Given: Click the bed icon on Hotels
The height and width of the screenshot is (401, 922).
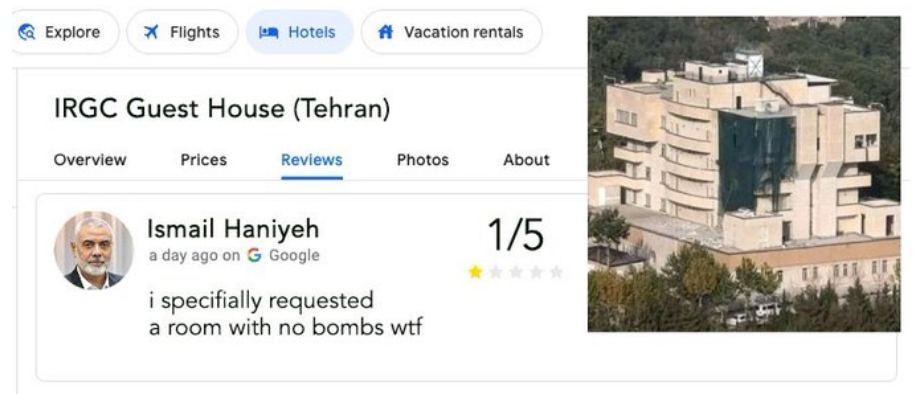Looking at the screenshot, I should pos(268,32).
